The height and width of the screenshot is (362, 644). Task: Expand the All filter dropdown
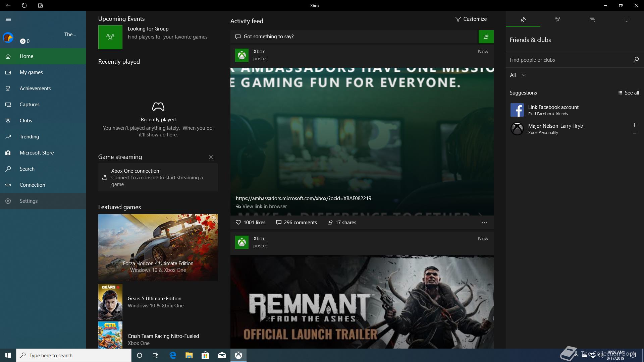tap(518, 75)
